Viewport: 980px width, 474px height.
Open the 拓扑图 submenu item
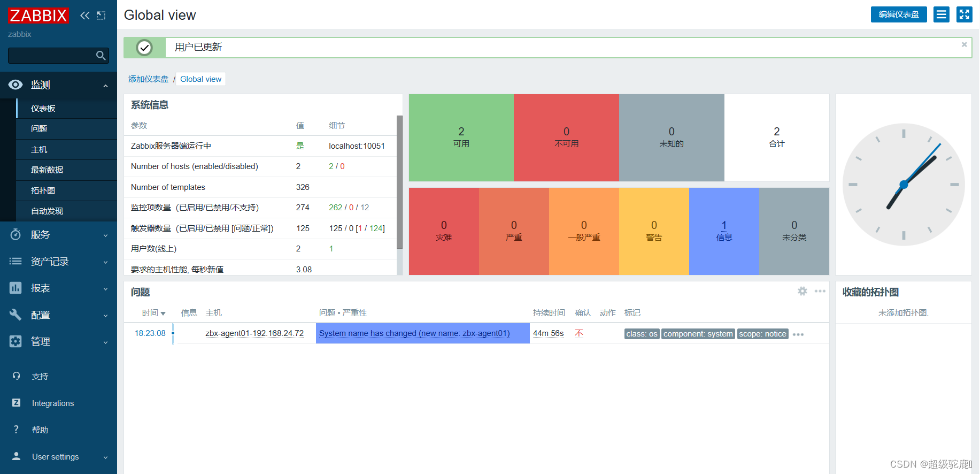(x=67, y=191)
